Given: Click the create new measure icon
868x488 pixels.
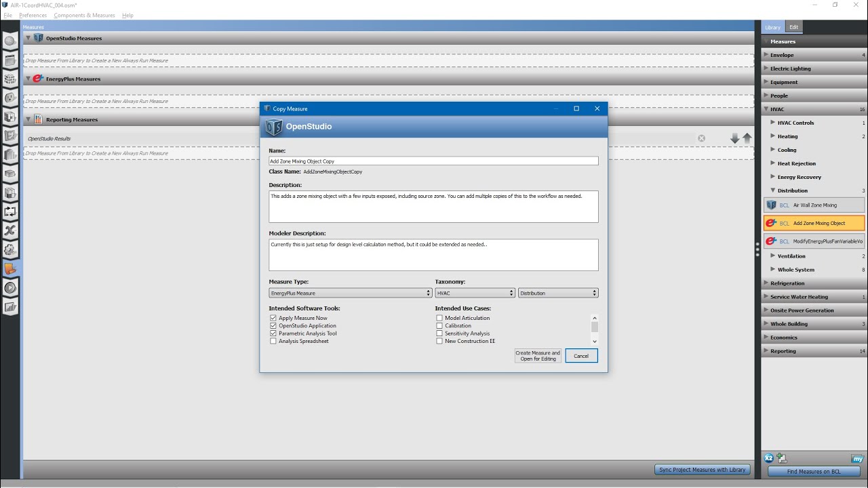Looking at the screenshot, I should coord(781,458).
